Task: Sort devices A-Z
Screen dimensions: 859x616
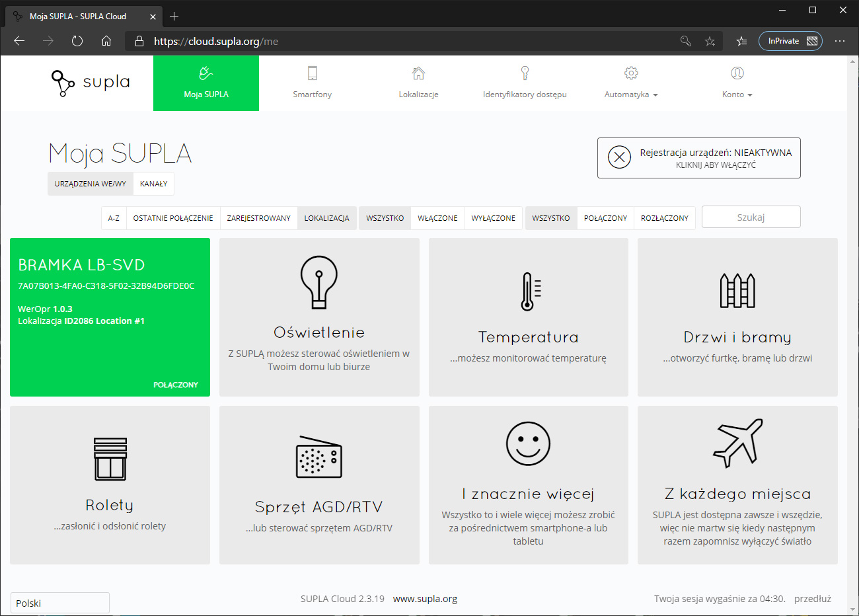Action: tap(114, 218)
